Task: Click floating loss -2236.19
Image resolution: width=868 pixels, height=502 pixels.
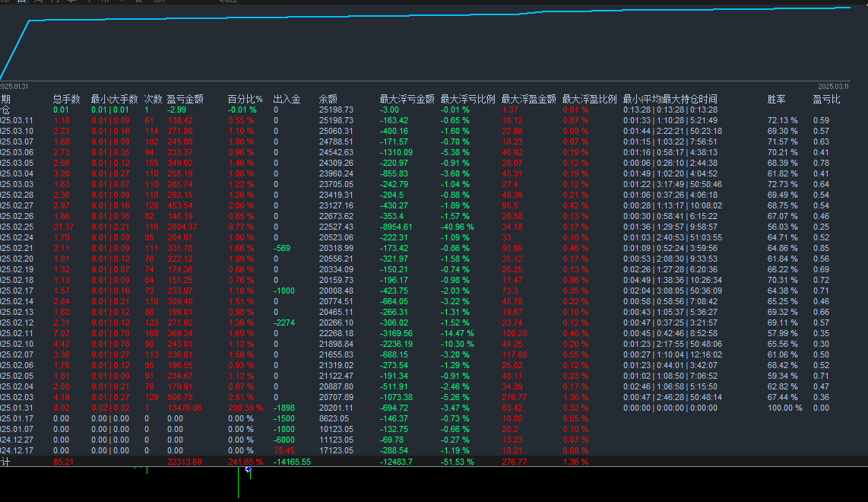Action: pos(396,344)
